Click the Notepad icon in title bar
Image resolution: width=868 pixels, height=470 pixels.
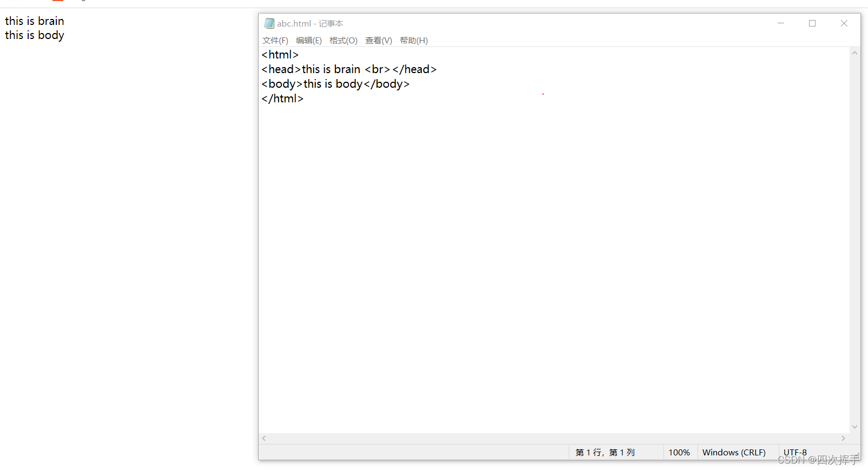(x=269, y=23)
